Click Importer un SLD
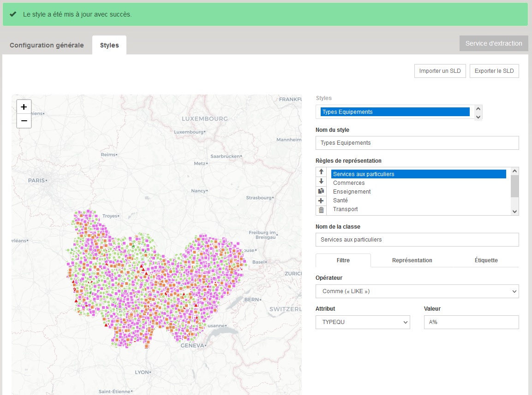The width and height of the screenshot is (532, 395). [440, 71]
